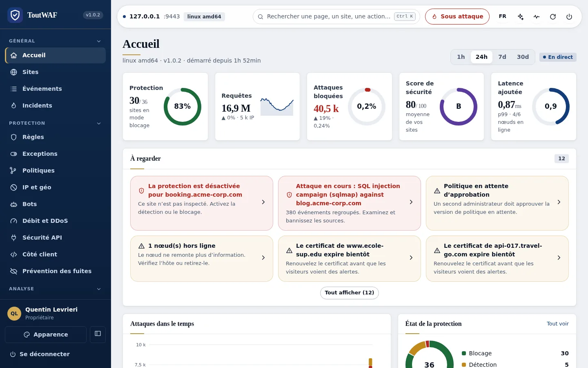Toggle the En direct live indicator
Screen dimensions: 588x368
coord(558,57)
